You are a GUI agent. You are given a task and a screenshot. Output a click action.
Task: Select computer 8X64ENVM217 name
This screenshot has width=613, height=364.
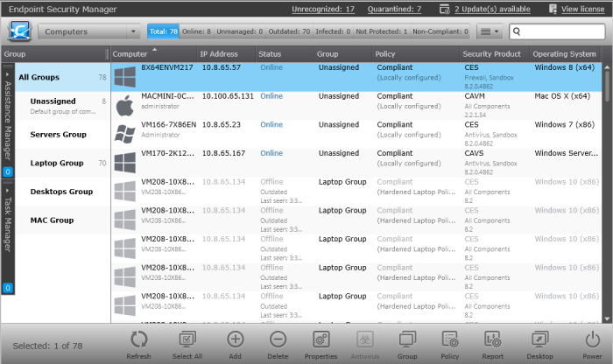167,67
